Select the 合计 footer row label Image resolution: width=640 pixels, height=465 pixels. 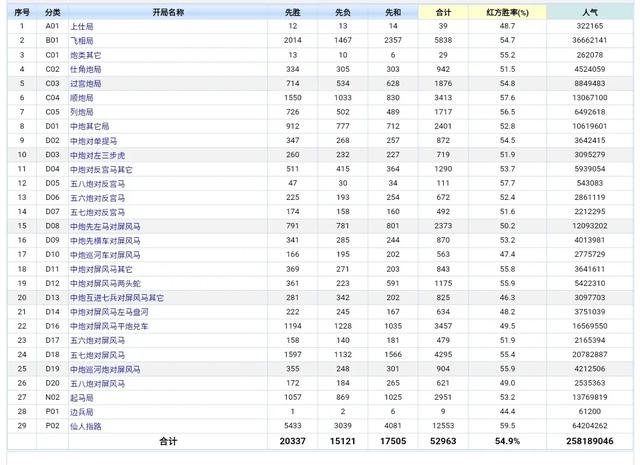coord(168,441)
